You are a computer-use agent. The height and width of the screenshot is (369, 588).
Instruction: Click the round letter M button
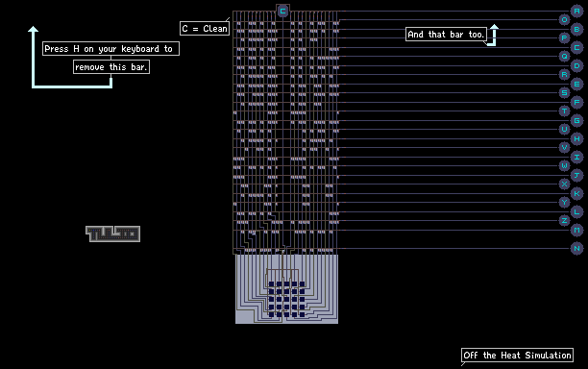pyautogui.click(x=576, y=230)
